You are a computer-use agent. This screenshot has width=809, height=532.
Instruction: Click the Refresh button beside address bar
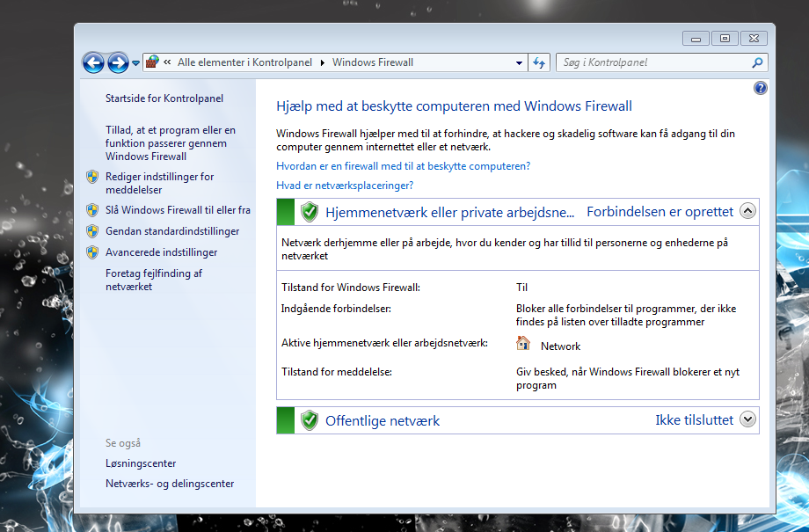(x=539, y=63)
